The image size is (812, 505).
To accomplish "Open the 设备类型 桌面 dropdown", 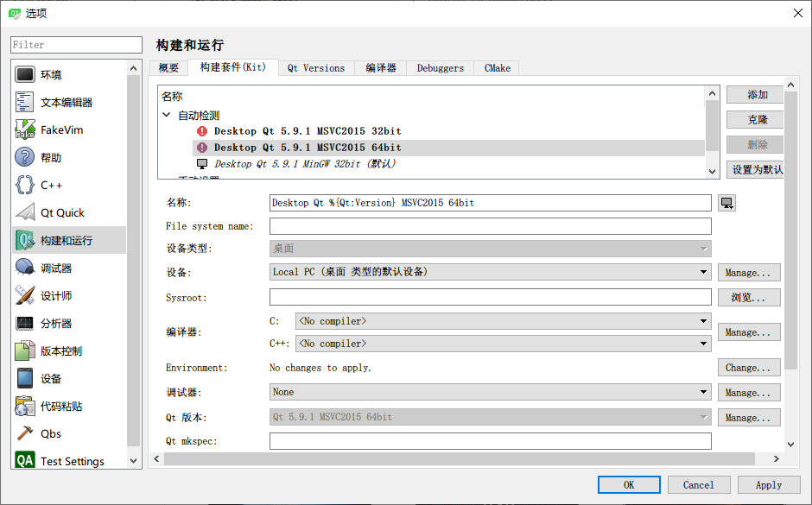I will [491, 249].
